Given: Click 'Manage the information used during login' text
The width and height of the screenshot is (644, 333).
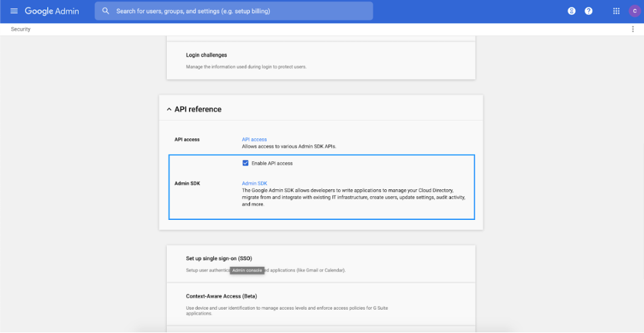Looking at the screenshot, I should pos(246,67).
